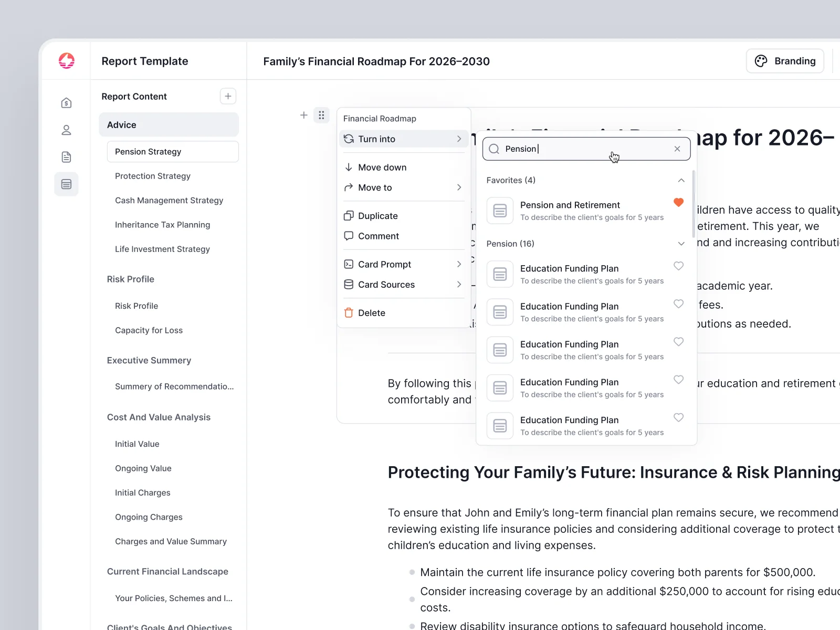This screenshot has width=840, height=630.
Task: Click into the Pension search input
Action: (586, 149)
